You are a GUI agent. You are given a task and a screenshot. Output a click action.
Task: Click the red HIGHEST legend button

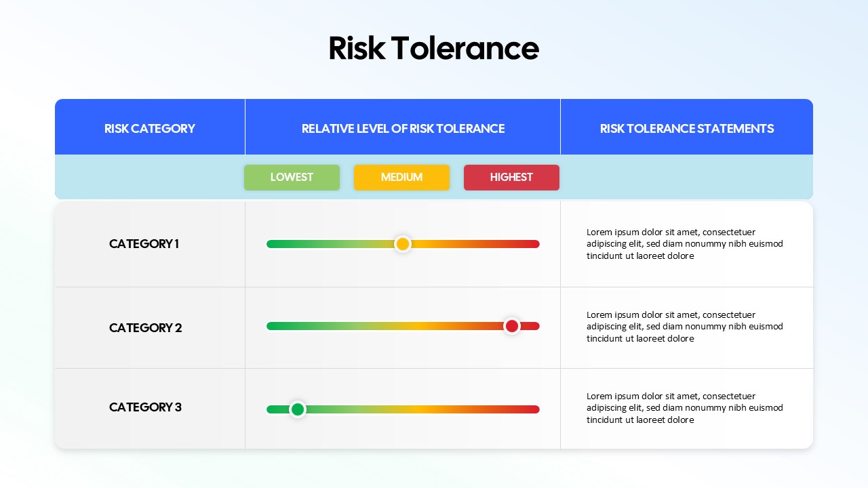click(x=511, y=178)
